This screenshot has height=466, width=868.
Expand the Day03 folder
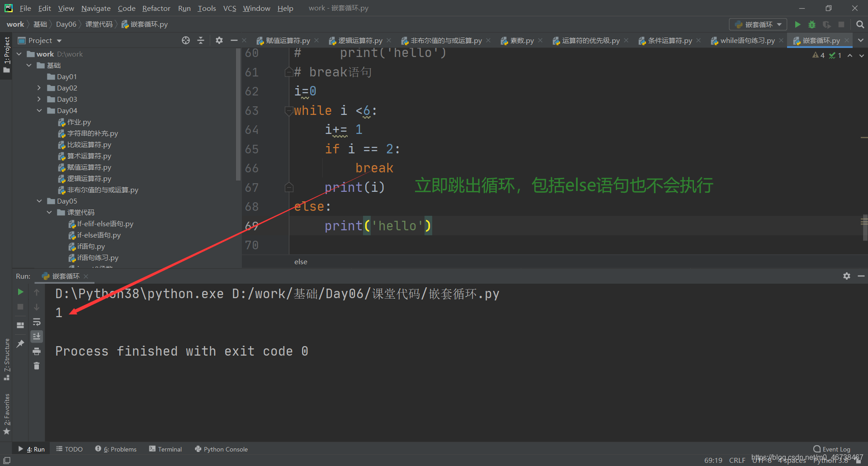click(x=39, y=99)
